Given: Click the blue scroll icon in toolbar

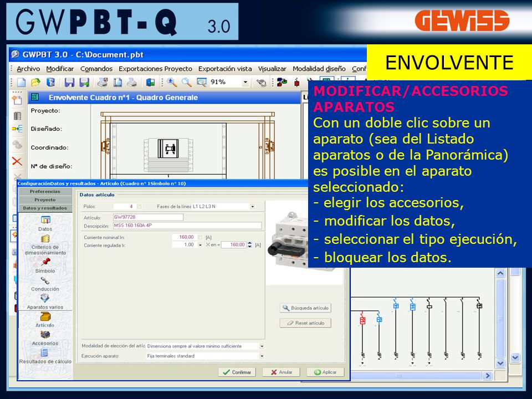Looking at the screenshot, I should pyautogui.click(x=50, y=82).
